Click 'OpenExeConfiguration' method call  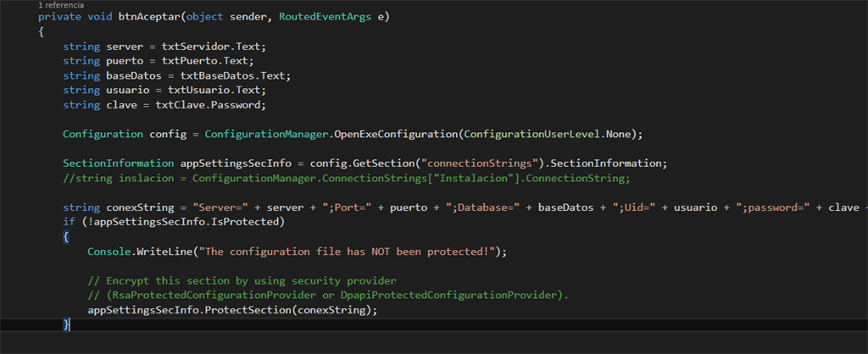pos(396,135)
